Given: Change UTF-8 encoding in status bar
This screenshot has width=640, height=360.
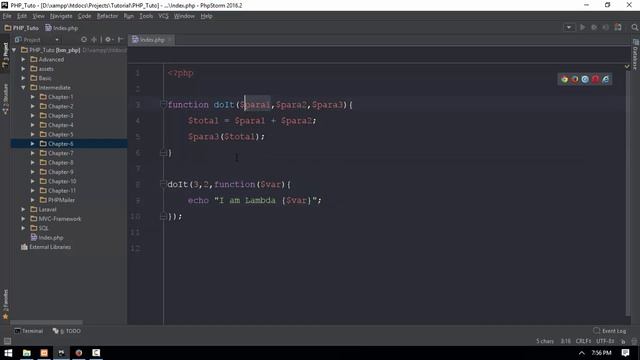Looking at the screenshot, I should pos(605,341).
